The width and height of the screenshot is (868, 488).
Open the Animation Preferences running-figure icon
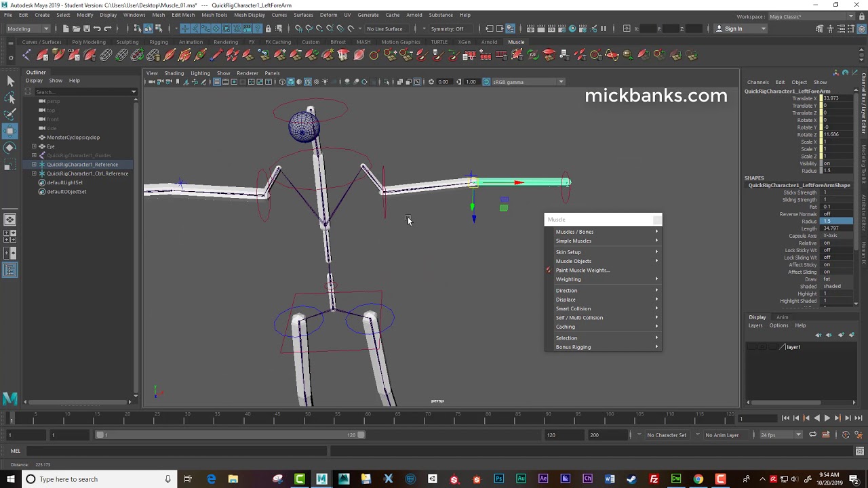coord(860,434)
